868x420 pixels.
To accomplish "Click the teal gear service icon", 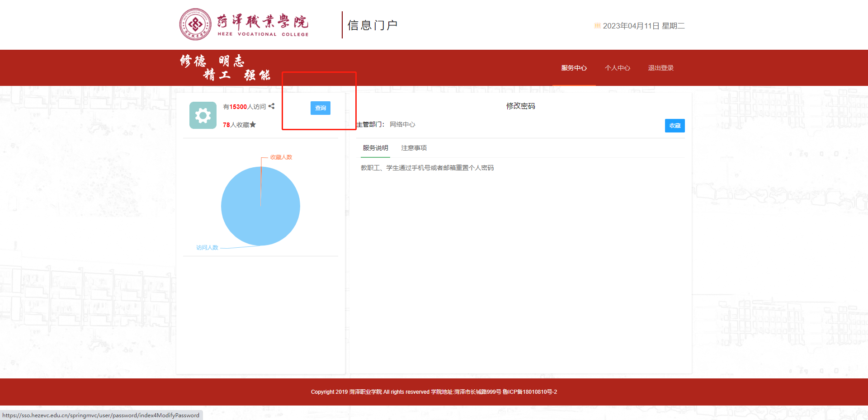I will (x=203, y=115).
